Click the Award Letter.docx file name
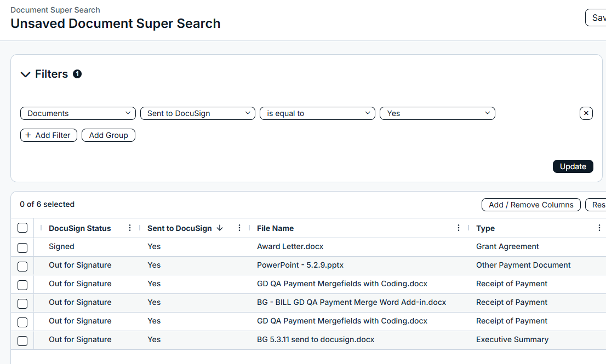 pos(290,246)
